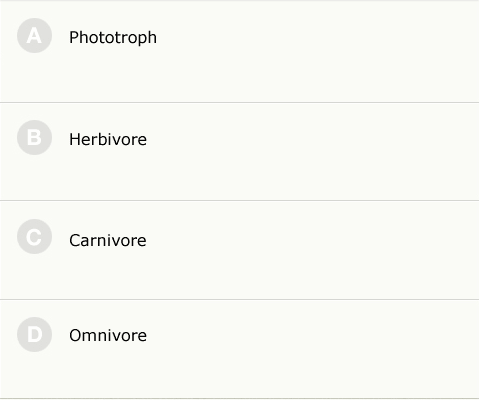Choose option C, Carnivore
Viewport: 479px width, 400px height.
point(239,250)
